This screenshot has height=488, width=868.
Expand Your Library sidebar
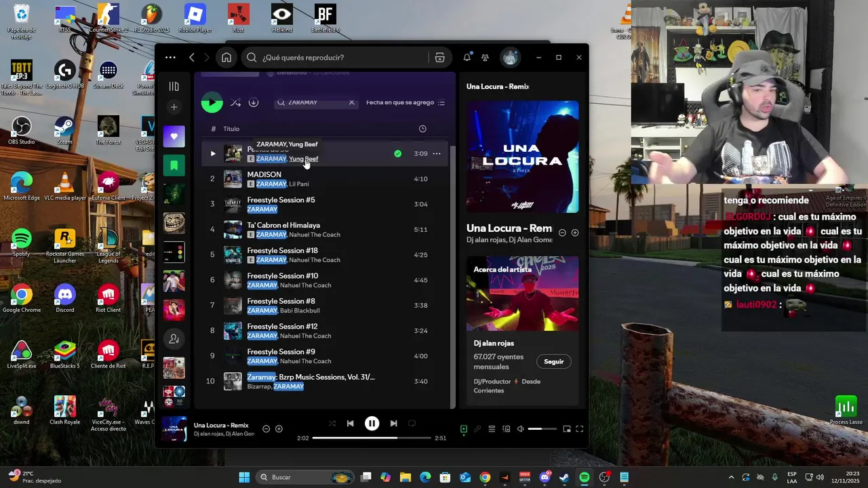pos(174,86)
